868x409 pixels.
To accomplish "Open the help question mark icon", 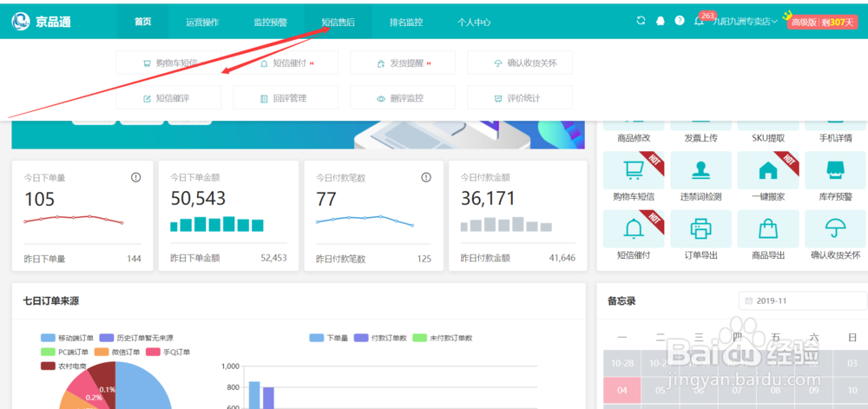I will tap(680, 21).
